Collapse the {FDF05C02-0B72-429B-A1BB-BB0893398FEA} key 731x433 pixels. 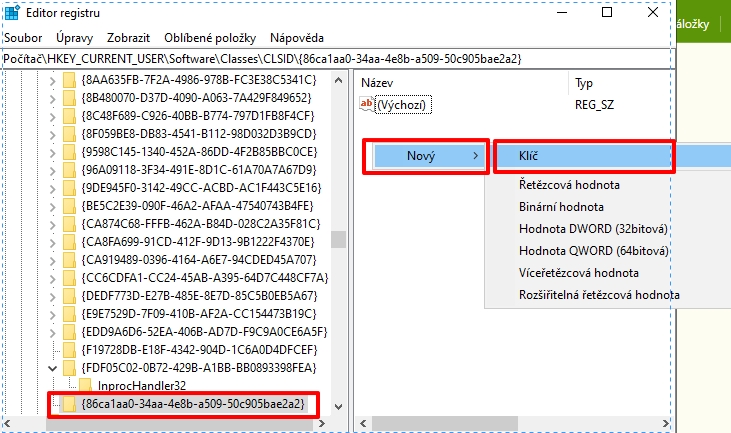(x=52, y=368)
